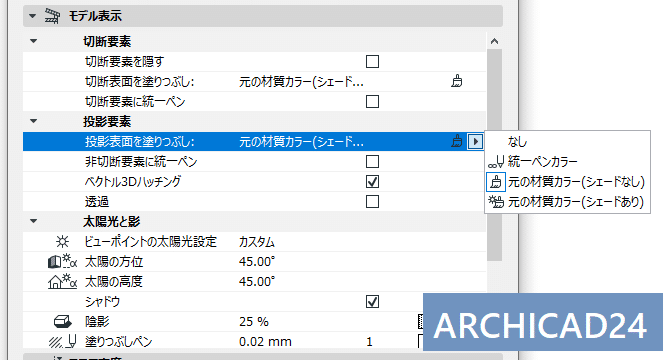
Task: Enable 切断要素に統一ペン checkbox
Action: pos(372,101)
